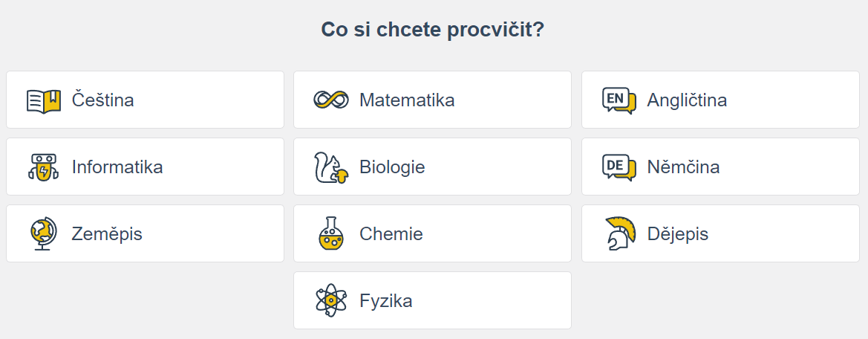The height and width of the screenshot is (339, 868).
Task: Select the Matematika subject label
Action: 407,100
